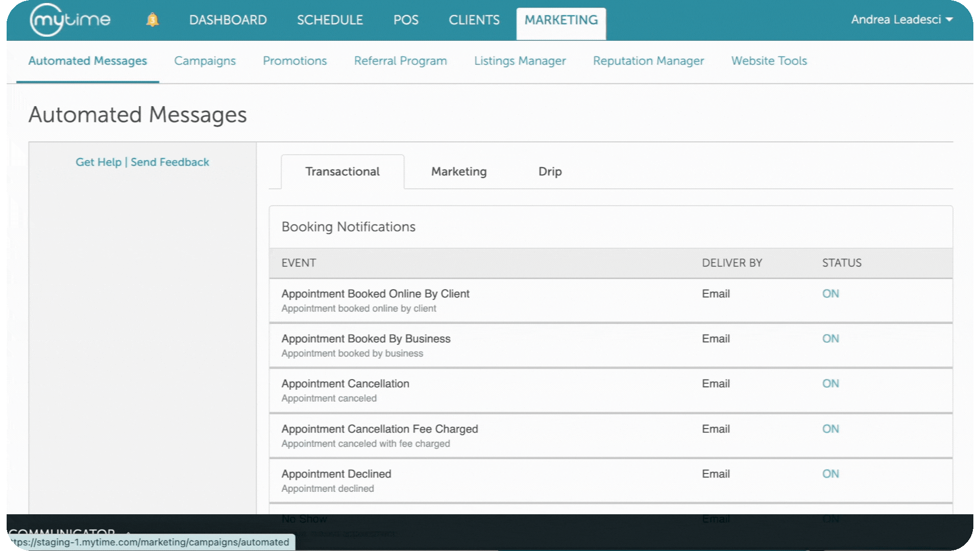The height and width of the screenshot is (551, 980).
Task: Click the Send Feedback link
Action: click(x=170, y=162)
